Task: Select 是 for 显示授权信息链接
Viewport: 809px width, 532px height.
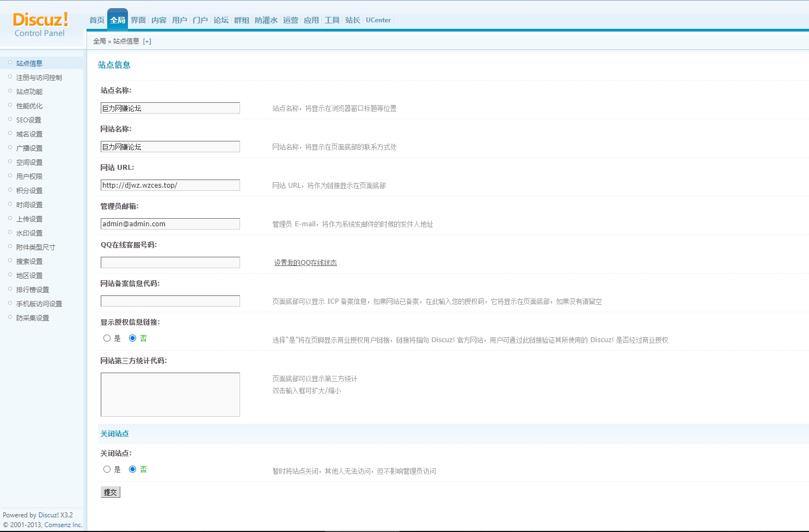Action: pyautogui.click(x=107, y=338)
